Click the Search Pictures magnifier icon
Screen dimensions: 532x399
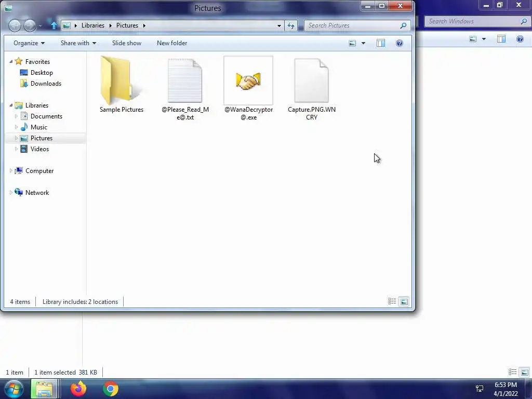coord(403,25)
